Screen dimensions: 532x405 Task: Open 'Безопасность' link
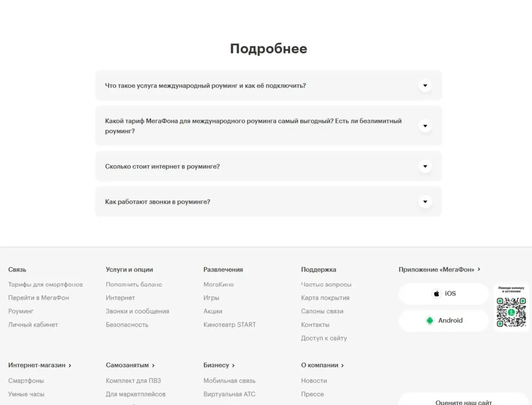(x=127, y=325)
